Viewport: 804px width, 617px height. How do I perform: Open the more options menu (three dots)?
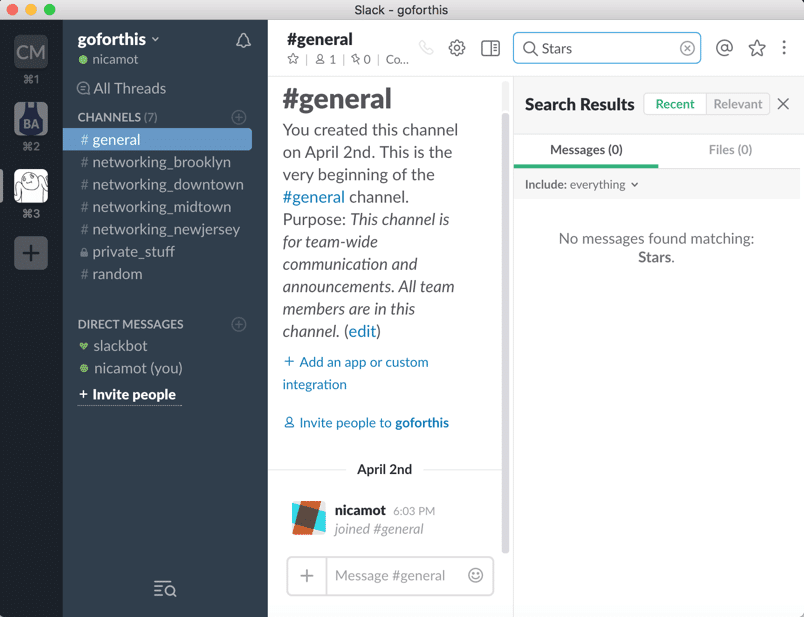click(784, 48)
